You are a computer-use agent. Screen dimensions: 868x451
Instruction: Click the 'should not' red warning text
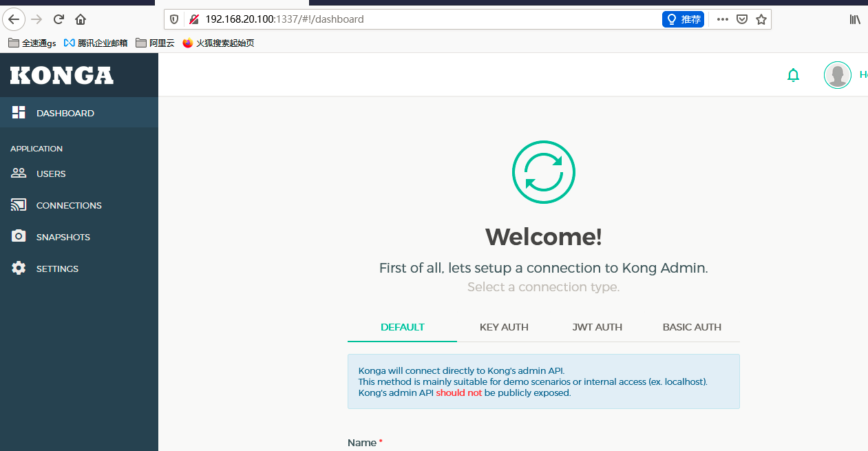(x=458, y=393)
